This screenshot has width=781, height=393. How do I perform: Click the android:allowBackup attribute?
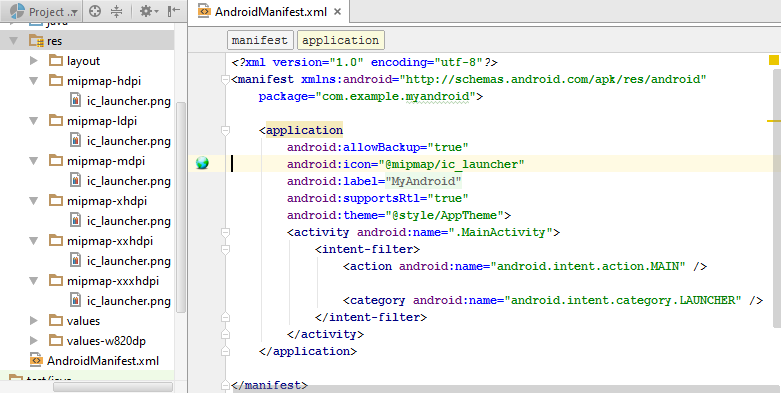[x=353, y=147]
